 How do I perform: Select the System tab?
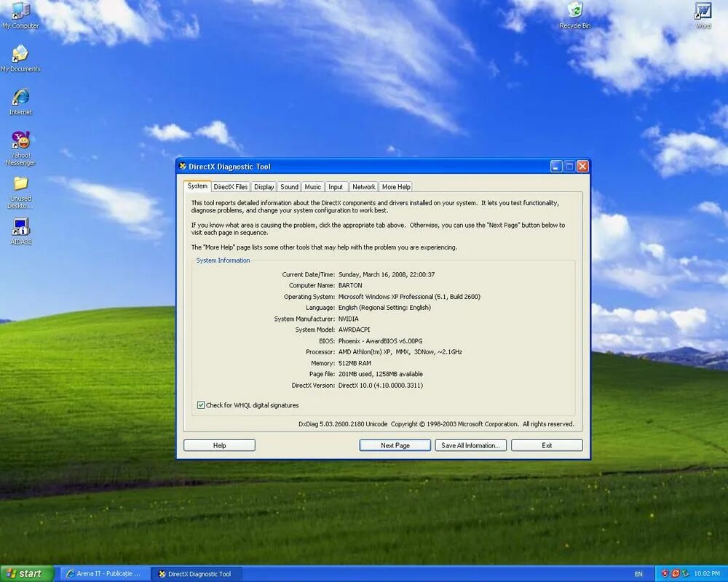click(197, 186)
